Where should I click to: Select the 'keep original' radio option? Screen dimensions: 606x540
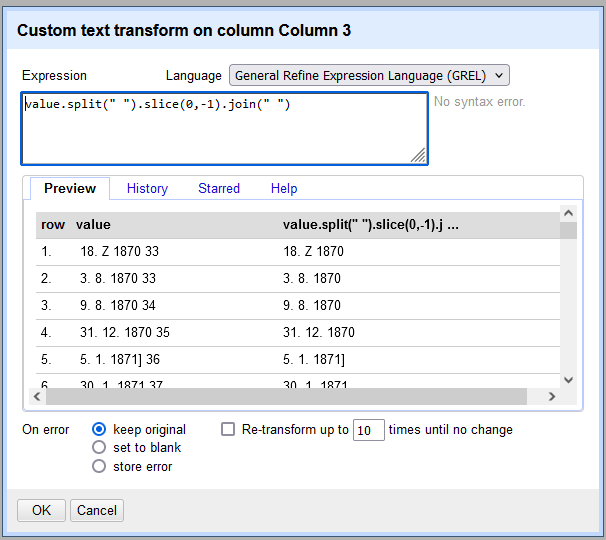99,430
